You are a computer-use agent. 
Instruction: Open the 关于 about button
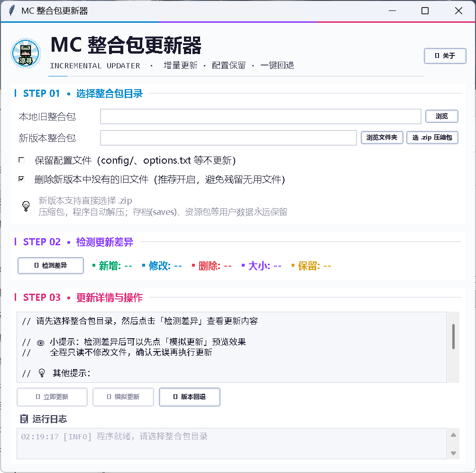pyautogui.click(x=445, y=56)
